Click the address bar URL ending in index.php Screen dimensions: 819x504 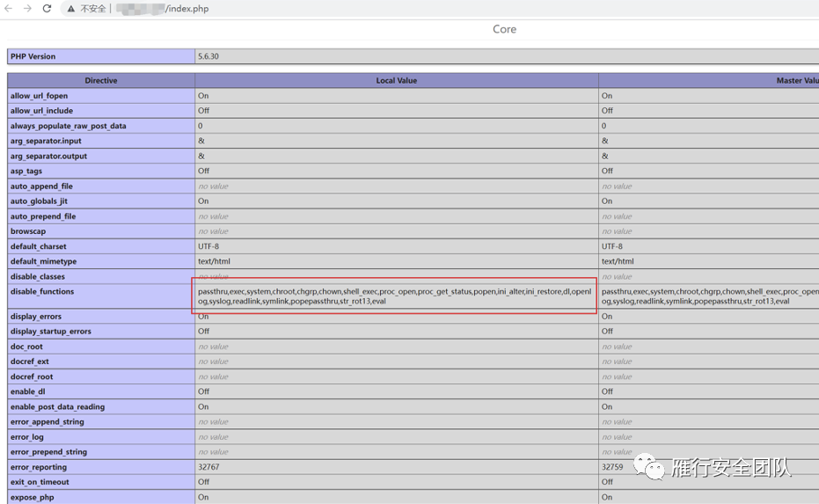point(186,9)
